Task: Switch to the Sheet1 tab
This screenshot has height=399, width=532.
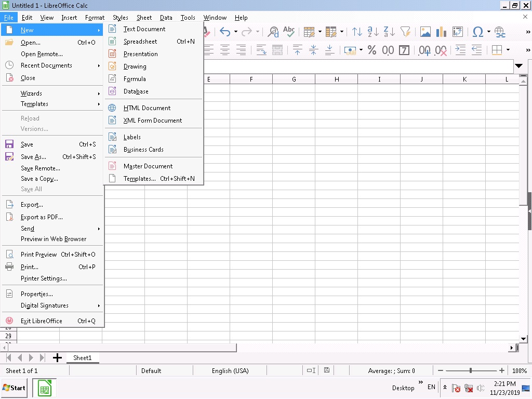Action: pyautogui.click(x=83, y=357)
